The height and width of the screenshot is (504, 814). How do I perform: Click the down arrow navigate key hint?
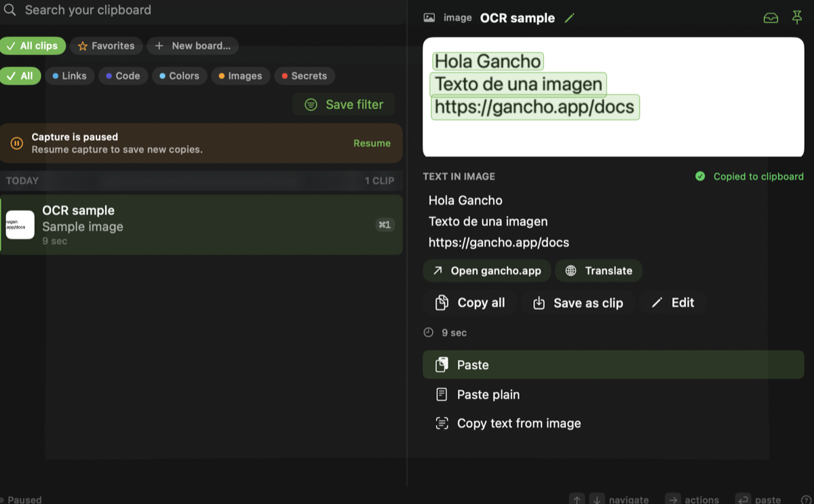(x=597, y=499)
